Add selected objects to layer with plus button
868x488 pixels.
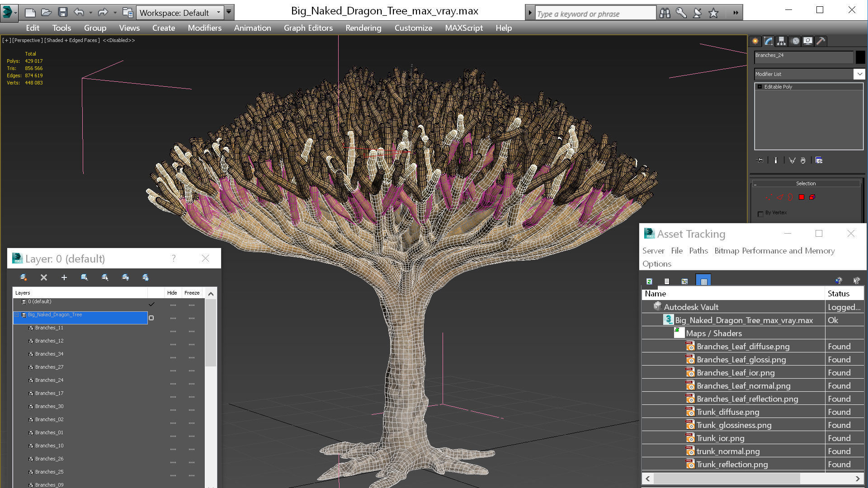pos(64,277)
